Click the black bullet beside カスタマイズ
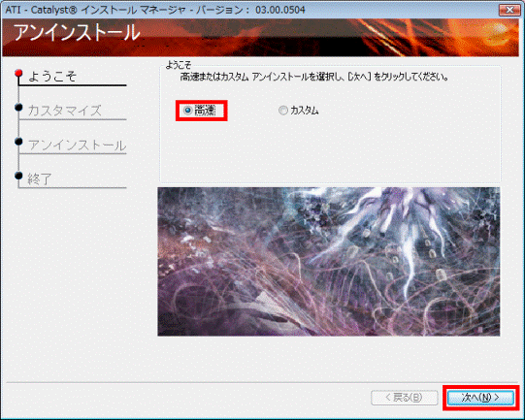 pos(18,107)
